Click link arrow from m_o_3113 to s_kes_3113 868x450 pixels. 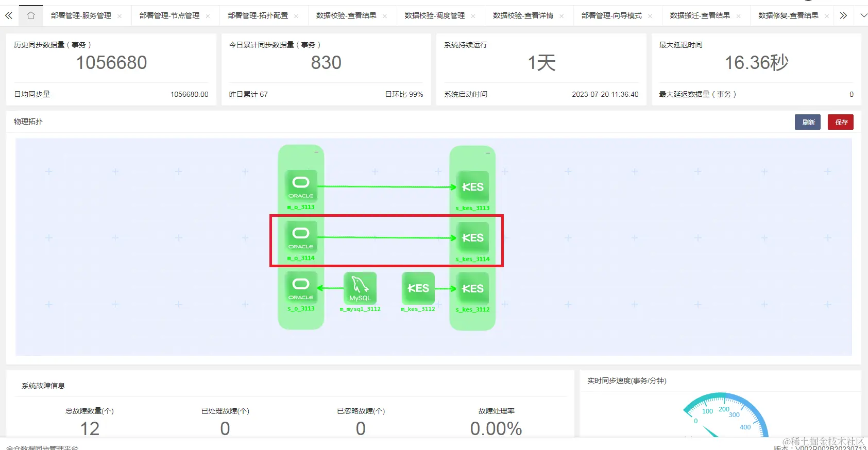coord(387,186)
